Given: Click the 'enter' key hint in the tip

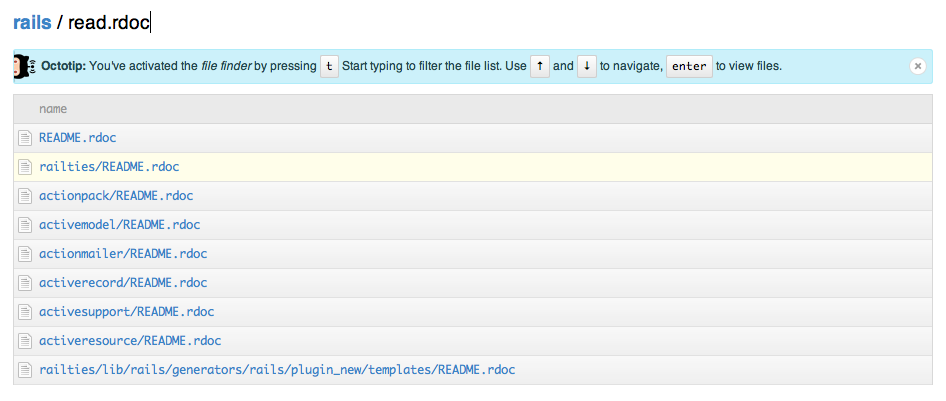Looking at the screenshot, I should [689, 66].
